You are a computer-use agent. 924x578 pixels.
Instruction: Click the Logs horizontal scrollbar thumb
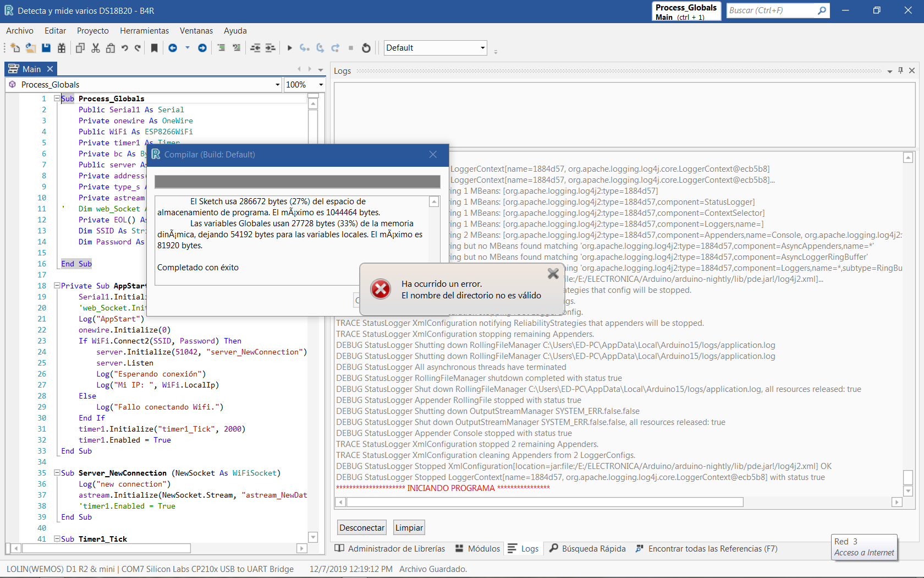[544, 502]
